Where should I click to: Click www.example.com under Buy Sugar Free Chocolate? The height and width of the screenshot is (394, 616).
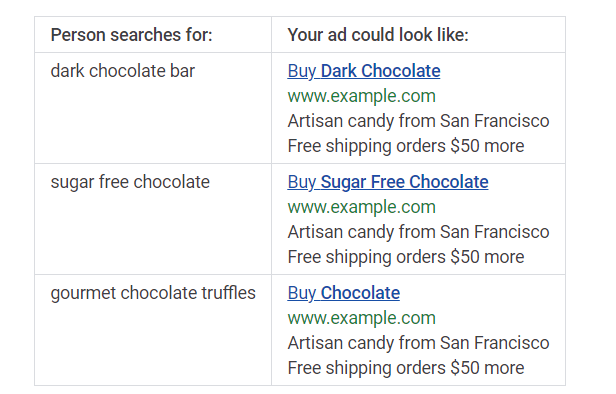click(x=361, y=207)
